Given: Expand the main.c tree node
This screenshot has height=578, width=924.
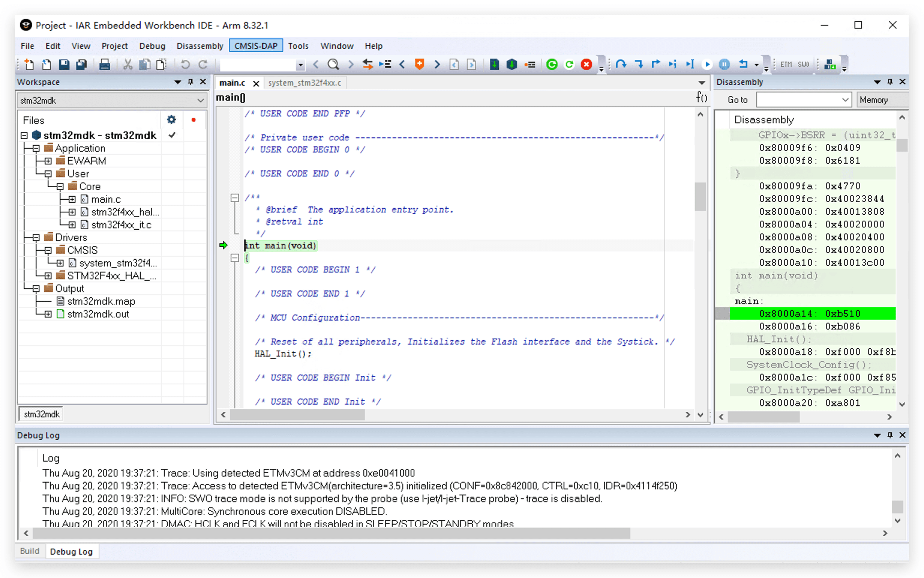Looking at the screenshot, I should [x=72, y=199].
